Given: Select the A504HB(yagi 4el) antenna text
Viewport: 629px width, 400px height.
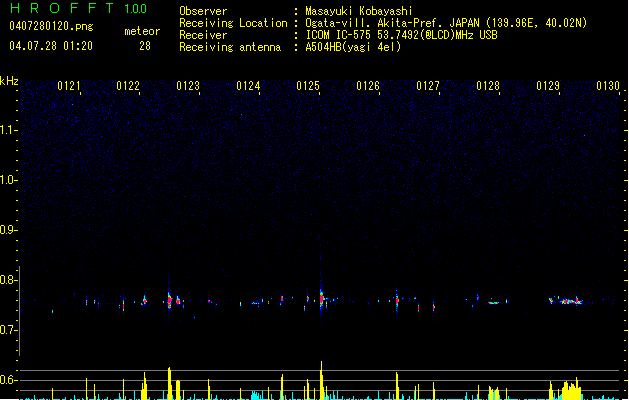Looking at the screenshot, I should pyautogui.click(x=353, y=47).
